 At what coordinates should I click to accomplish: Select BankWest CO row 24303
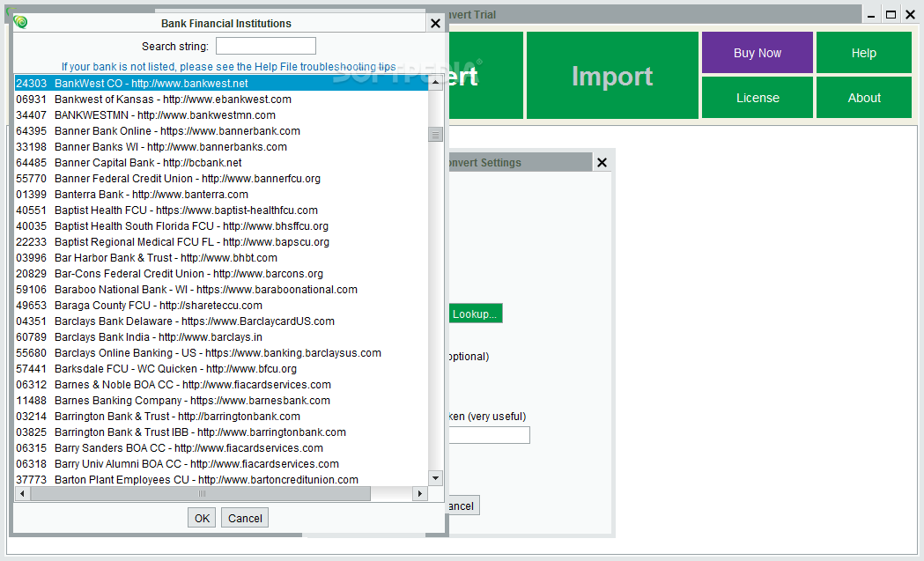[222, 83]
